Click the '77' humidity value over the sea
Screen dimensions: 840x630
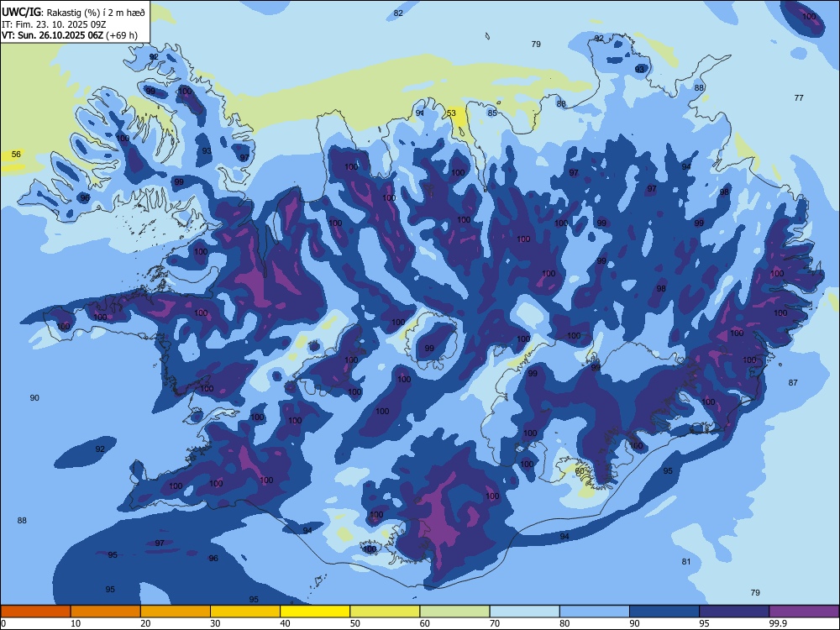799,98
